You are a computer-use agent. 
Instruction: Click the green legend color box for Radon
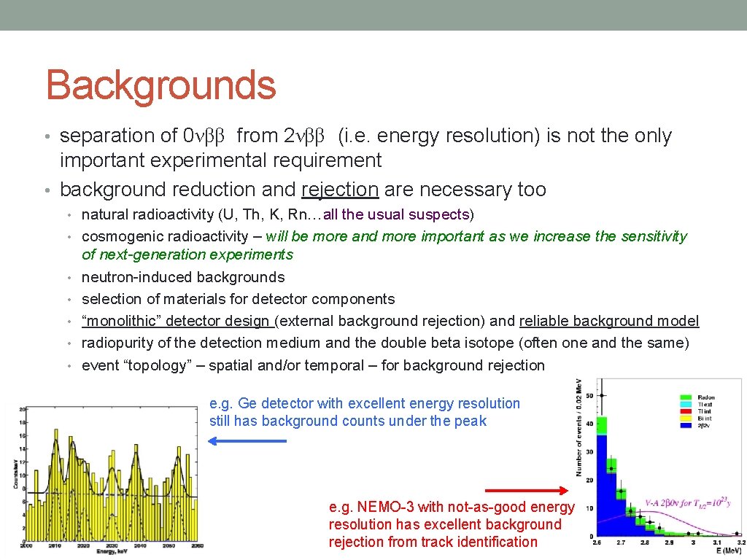pos(686,397)
